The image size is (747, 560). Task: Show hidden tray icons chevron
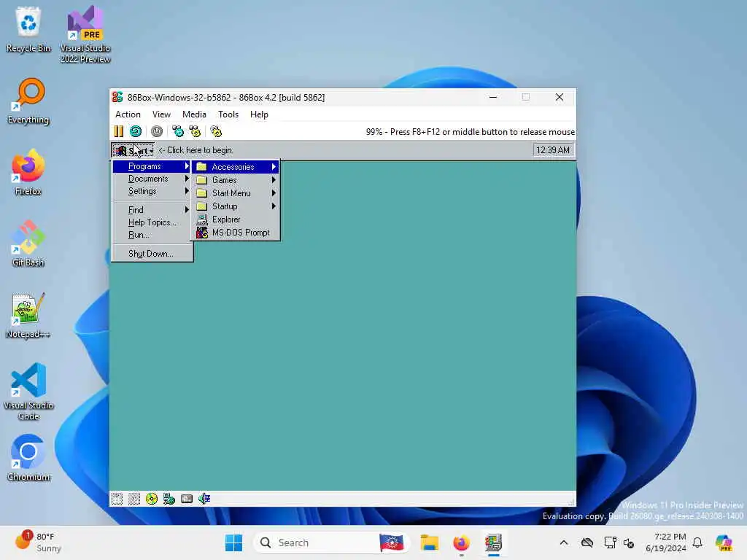coord(564,542)
